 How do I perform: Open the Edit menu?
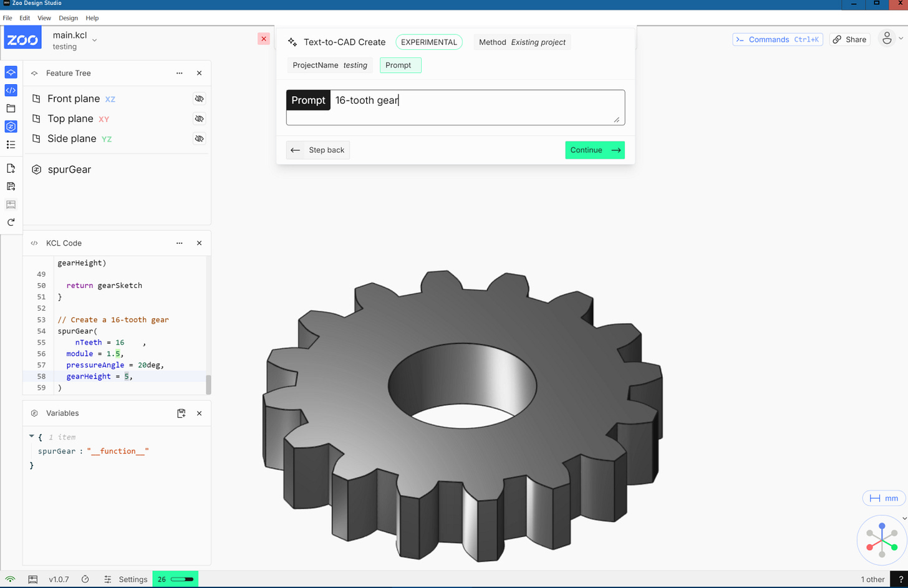point(24,18)
